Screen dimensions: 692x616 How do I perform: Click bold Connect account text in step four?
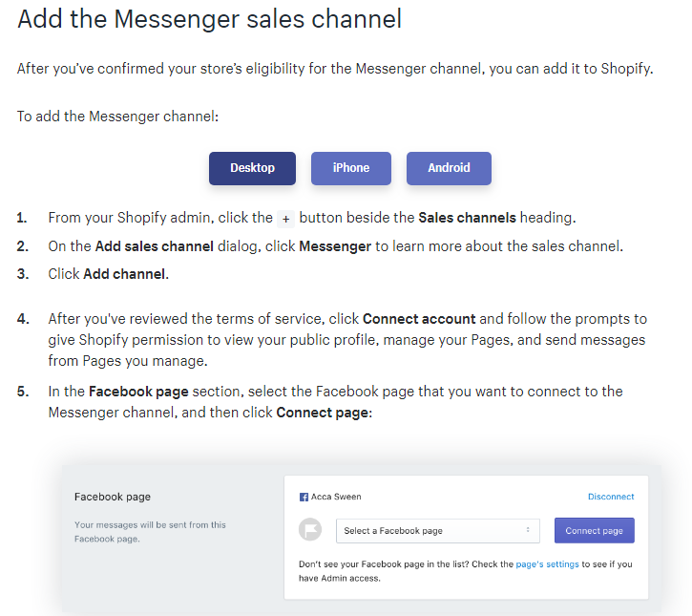419,319
